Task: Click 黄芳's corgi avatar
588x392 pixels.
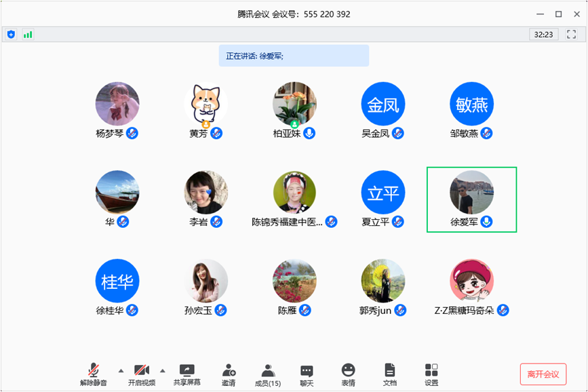Action: 205,104
